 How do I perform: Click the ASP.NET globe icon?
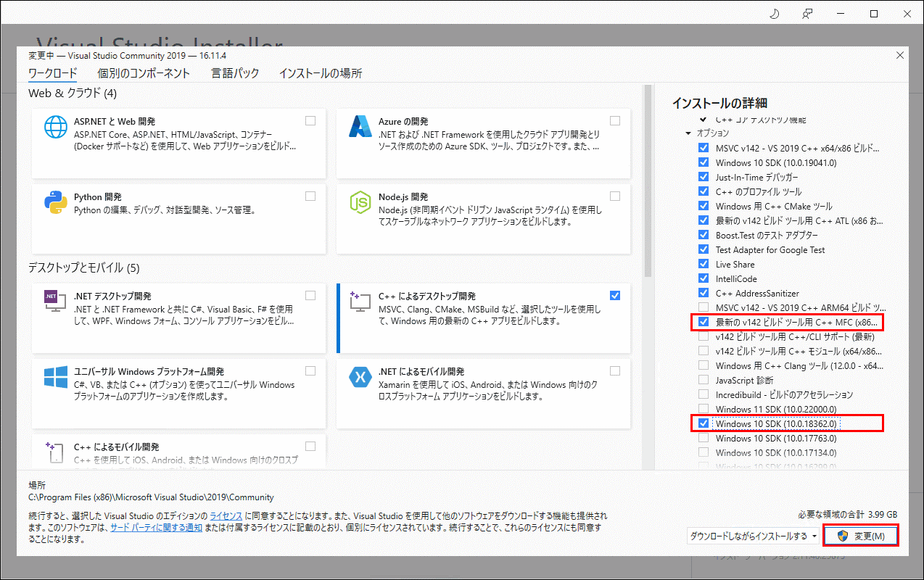pos(56,128)
